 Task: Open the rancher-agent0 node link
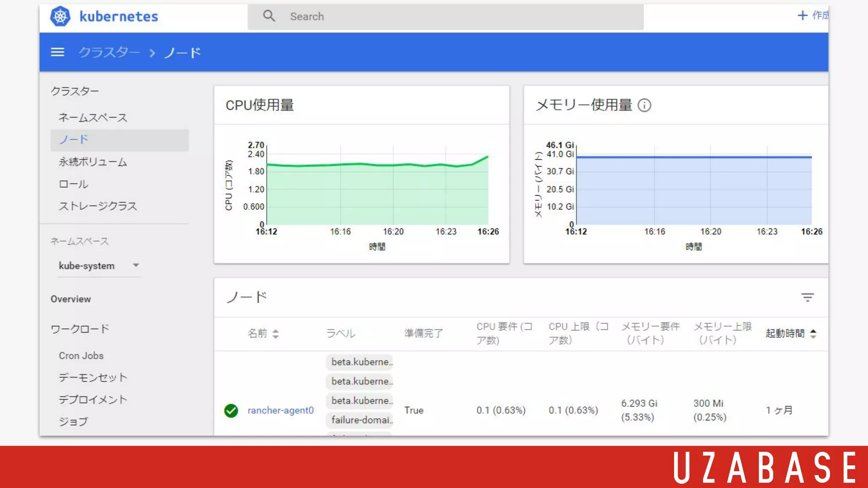point(280,410)
